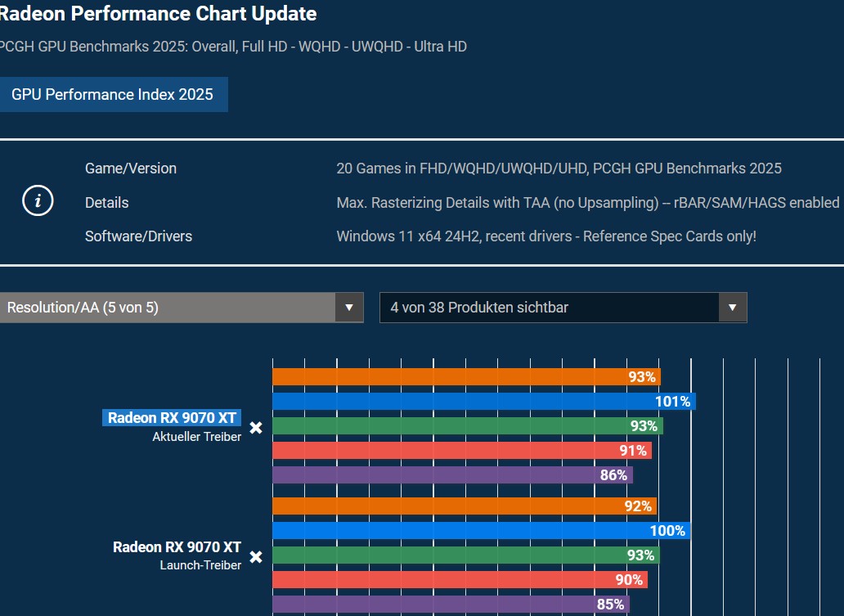Remove Radeon RX 9070 XT Launch-Treiber row
844x616 pixels.
point(256,557)
